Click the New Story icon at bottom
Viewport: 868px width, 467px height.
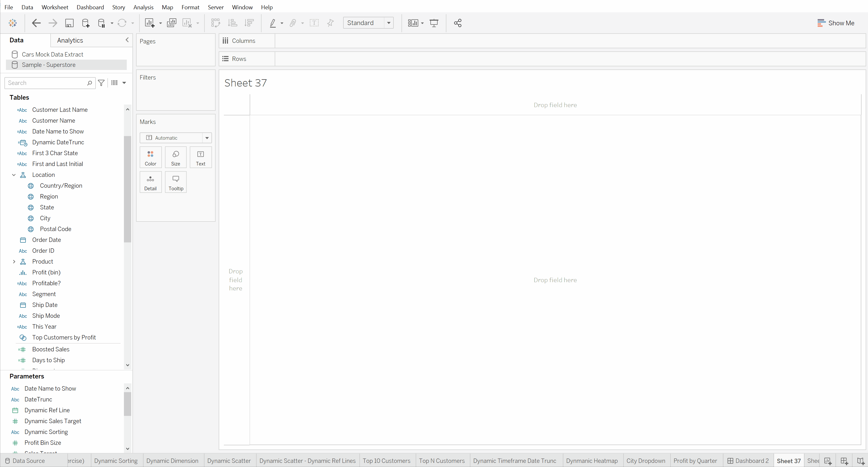[x=861, y=461]
